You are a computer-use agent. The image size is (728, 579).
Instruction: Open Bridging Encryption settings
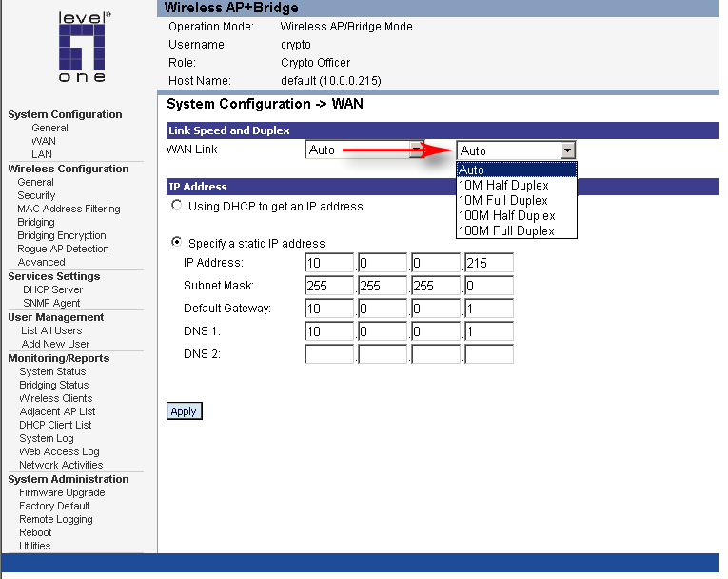click(62, 235)
